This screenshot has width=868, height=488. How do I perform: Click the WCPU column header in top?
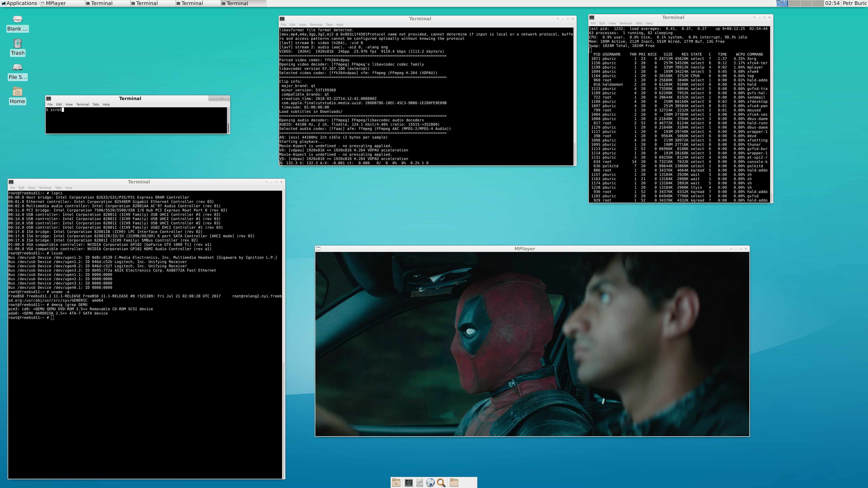point(740,54)
